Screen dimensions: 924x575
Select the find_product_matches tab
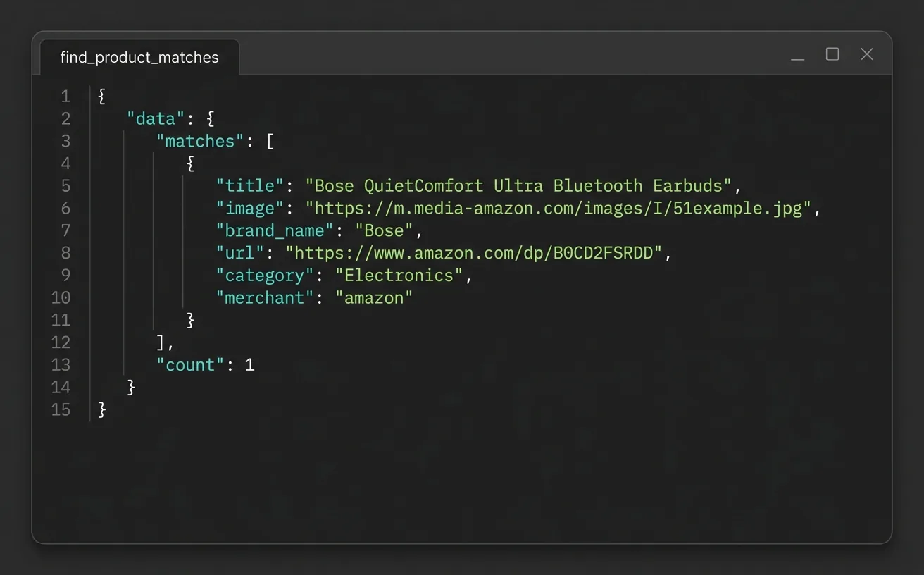pyautogui.click(x=139, y=58)
